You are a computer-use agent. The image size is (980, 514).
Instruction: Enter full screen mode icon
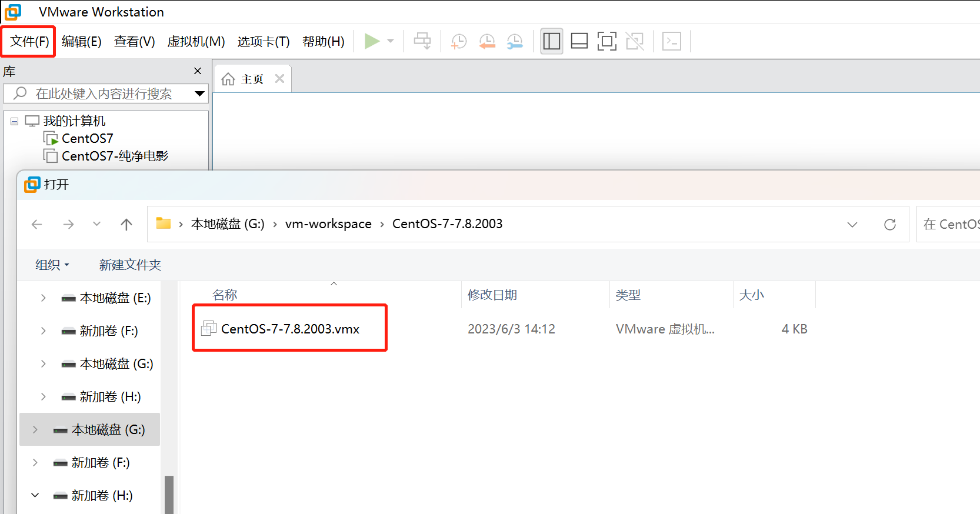pyautogui.click(x=607, y=41)
